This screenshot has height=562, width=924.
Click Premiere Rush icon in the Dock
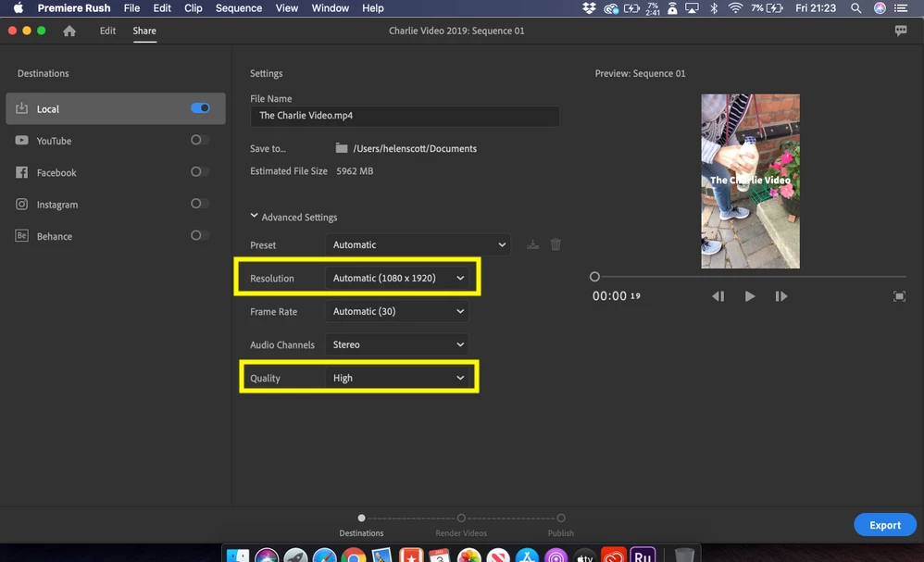[x=643, y=555]
